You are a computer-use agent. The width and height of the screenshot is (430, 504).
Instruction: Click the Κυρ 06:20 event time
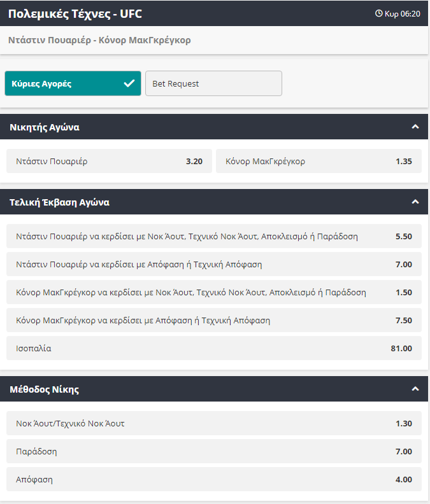point(403,13)
